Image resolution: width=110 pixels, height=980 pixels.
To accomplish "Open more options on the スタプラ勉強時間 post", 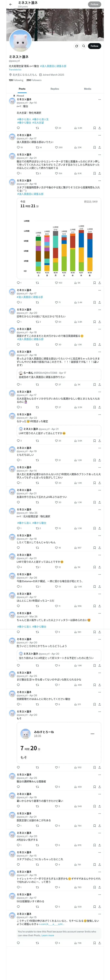I will tap(99, 180).
